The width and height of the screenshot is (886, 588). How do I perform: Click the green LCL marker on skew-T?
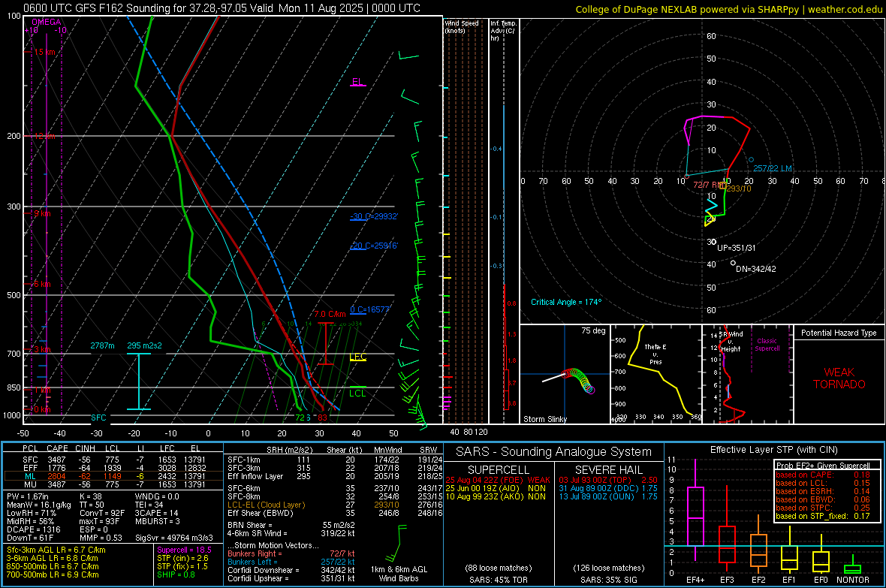tap(357, 393)
